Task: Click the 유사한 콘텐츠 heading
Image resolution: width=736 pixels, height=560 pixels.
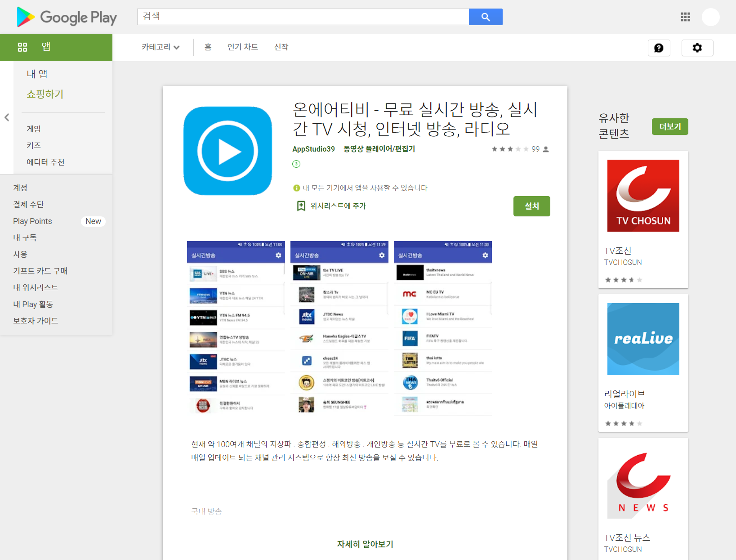Action: click(614, 126)
